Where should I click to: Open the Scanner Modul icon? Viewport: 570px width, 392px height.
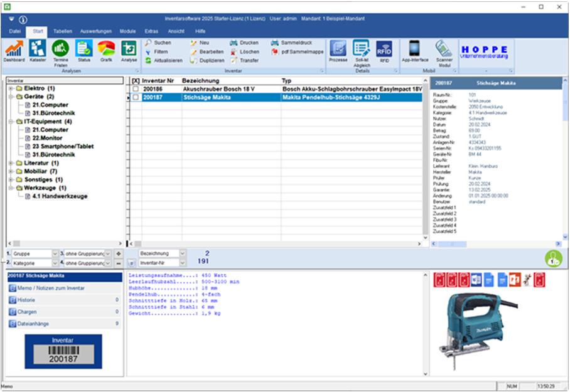coord(444,53)
